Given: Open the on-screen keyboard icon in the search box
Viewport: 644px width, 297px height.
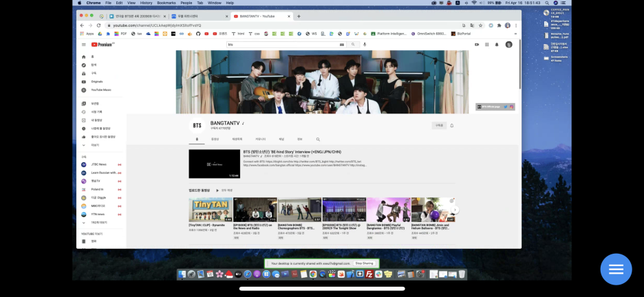Looking at the screenshot, I should (342, 44).
